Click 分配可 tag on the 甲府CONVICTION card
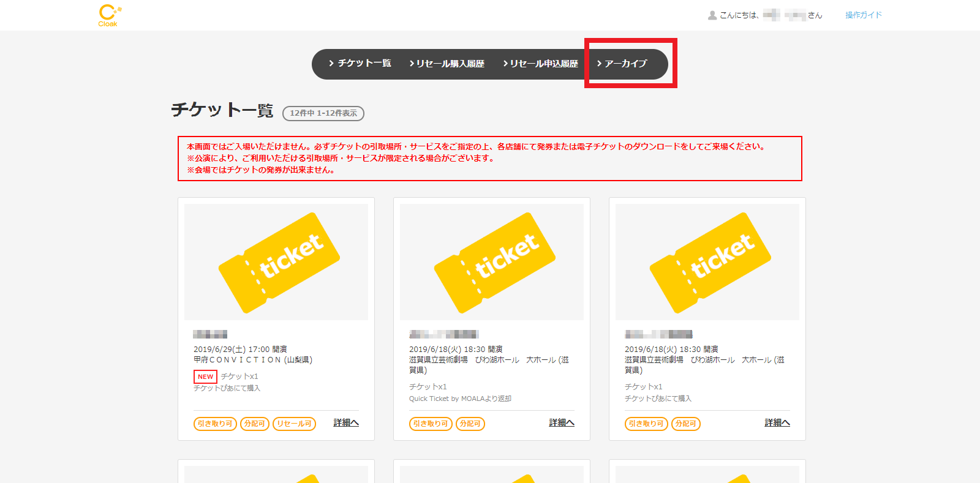Viewport: 980px width, 483px height. point(254,424)
